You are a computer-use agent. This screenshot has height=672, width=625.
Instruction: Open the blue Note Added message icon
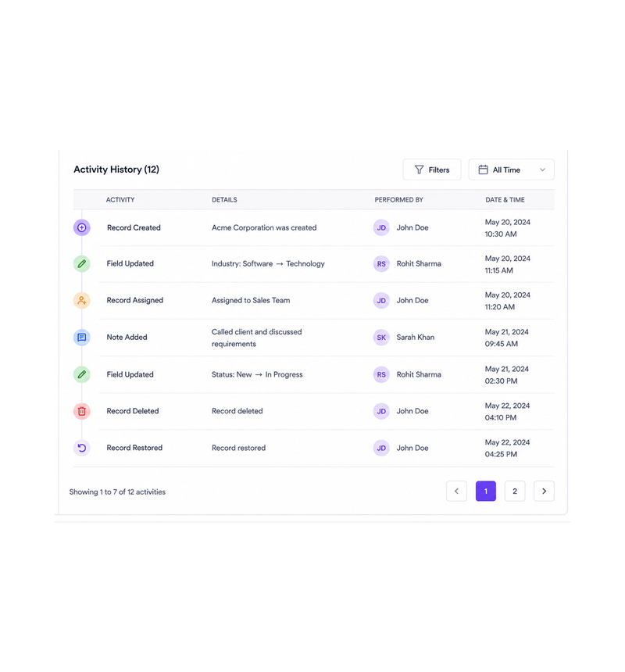[x=82, y=338]
